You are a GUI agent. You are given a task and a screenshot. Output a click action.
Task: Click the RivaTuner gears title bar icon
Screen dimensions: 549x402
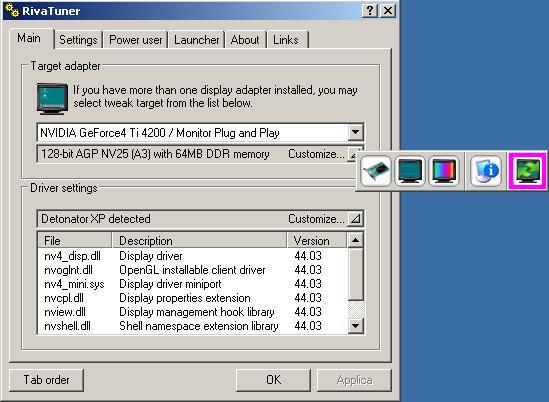pyautogui.click(x=13, y=11)
